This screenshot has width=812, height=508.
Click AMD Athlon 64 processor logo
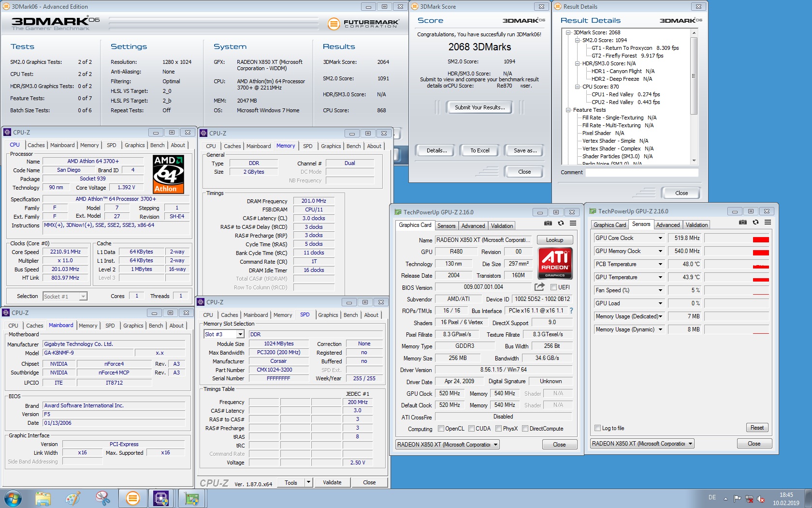coord(168,174)
